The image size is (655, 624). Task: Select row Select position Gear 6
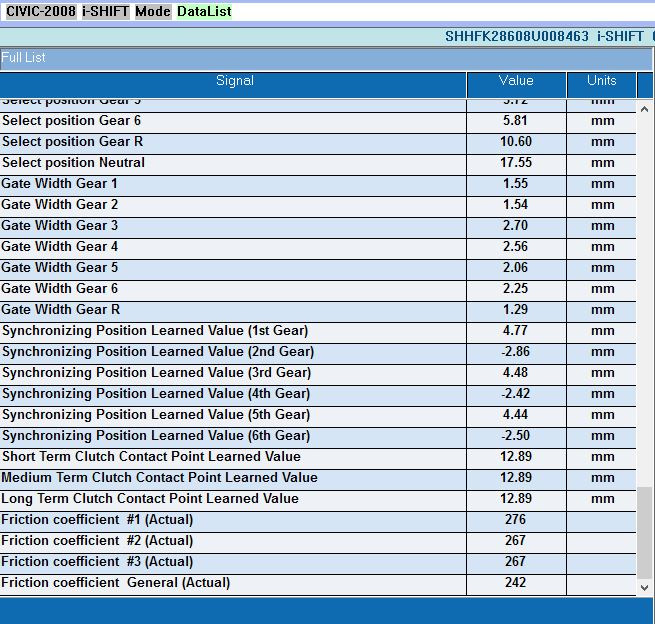(x=318, y=123)
